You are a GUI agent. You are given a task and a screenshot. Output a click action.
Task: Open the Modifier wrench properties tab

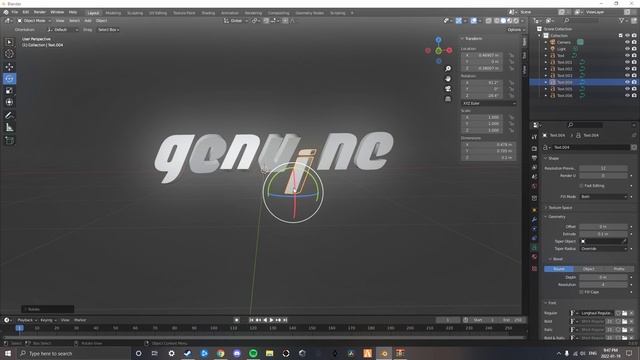tap(534, 220)
